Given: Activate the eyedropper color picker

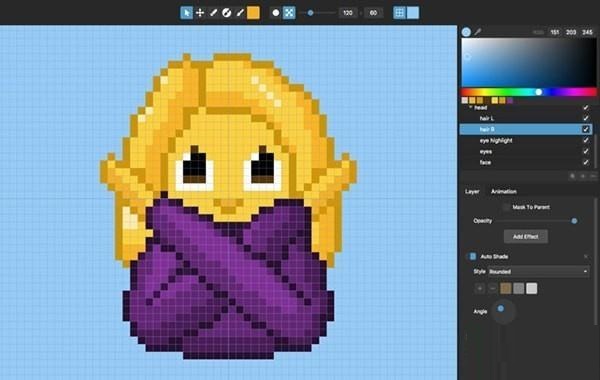Looking at the screenshot, I should 478,32.
